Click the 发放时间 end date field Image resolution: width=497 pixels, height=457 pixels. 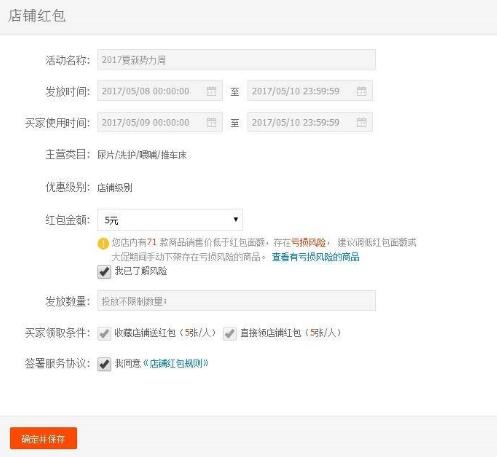coord(310,91)
